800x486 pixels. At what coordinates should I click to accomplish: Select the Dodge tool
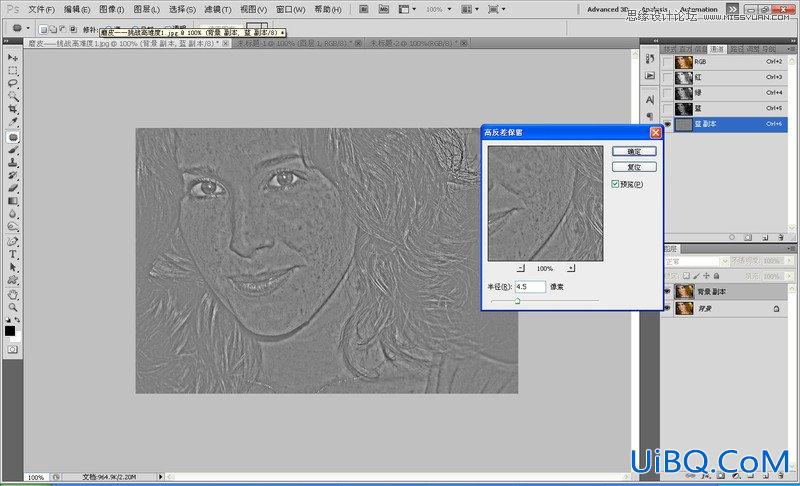[x=13, y=227]
